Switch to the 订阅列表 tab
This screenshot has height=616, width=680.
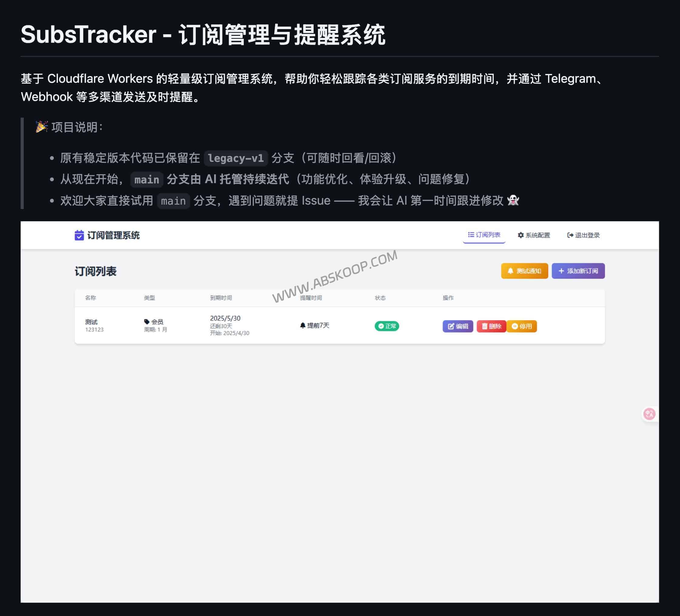click(484, 235)
